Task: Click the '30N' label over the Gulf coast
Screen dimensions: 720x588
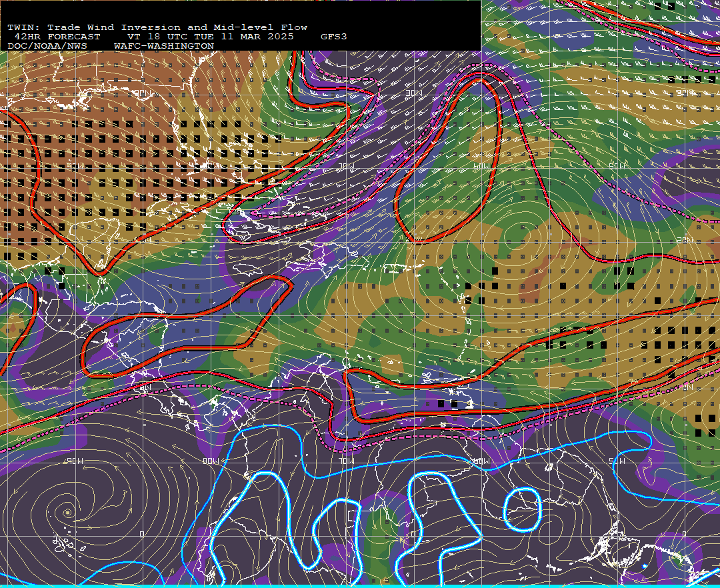Action: click(x=143, y=93)
